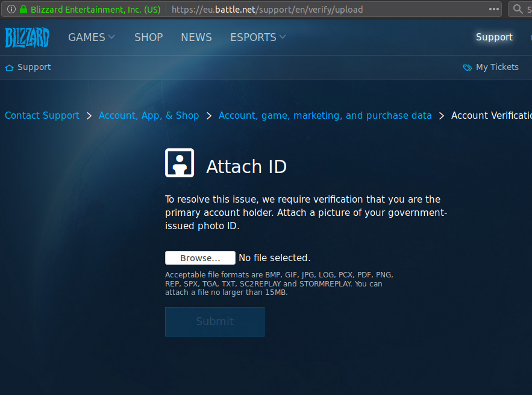Click the green padlock security icon
This screenshot has height=395, width=532.
[x=23, y=9]
